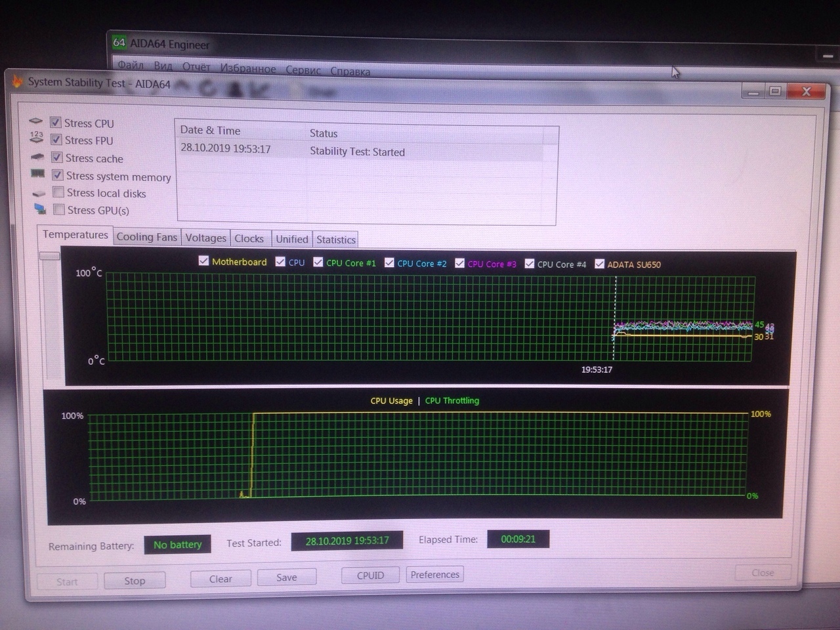Screen dimensions: 840x630
Task: Click the Test Started time value field
Action: (x=347, y=541)
